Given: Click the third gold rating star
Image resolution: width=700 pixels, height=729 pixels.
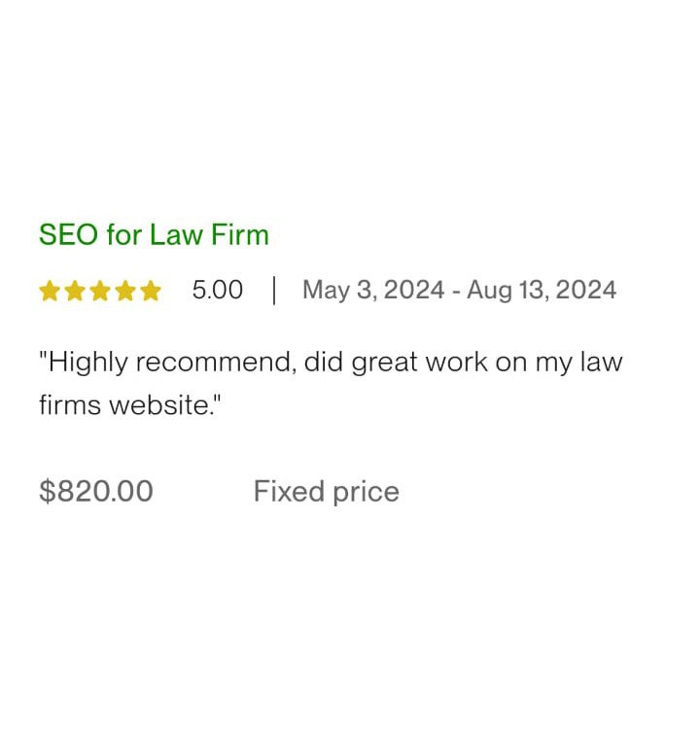Looking at the screenshot, I should coord(100,291).
